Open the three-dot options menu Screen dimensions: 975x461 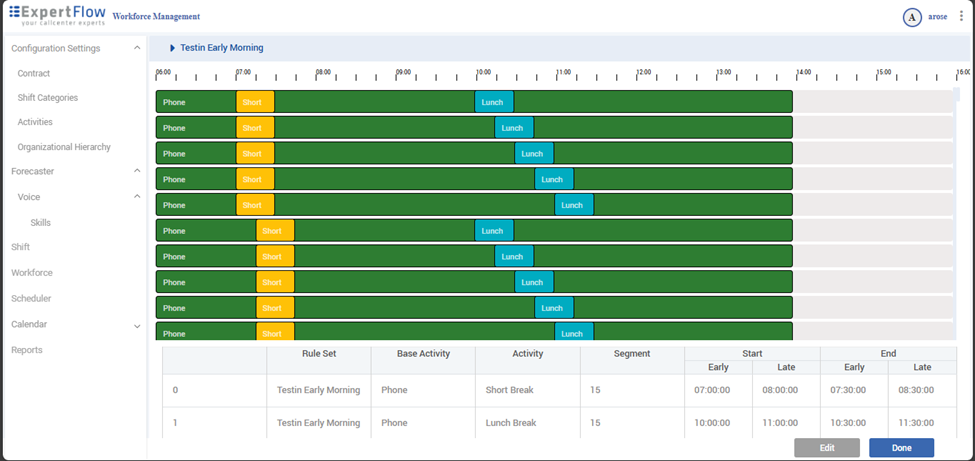click(x=961, y=17)
